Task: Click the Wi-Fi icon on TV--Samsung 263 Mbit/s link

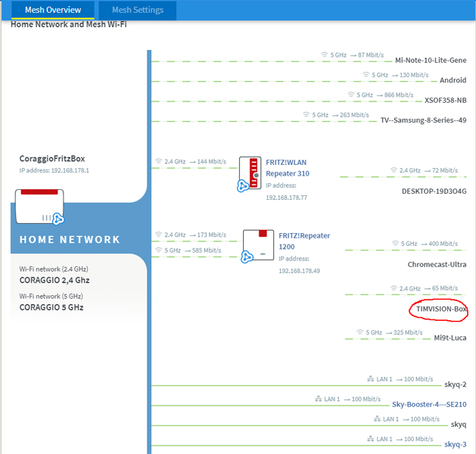Action: 306,115
